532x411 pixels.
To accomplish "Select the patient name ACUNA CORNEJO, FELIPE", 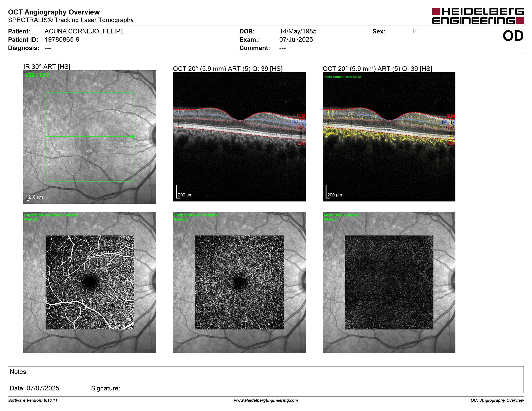I will coord(84,31).
